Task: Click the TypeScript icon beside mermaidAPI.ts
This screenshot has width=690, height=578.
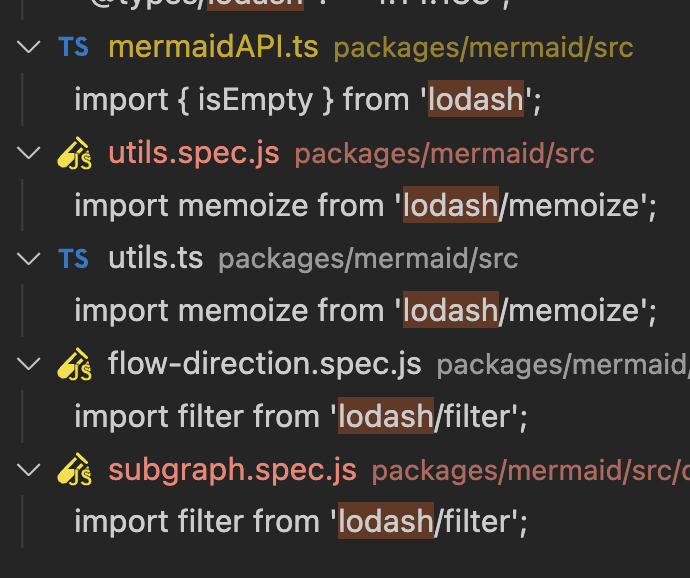Action: 73,47
